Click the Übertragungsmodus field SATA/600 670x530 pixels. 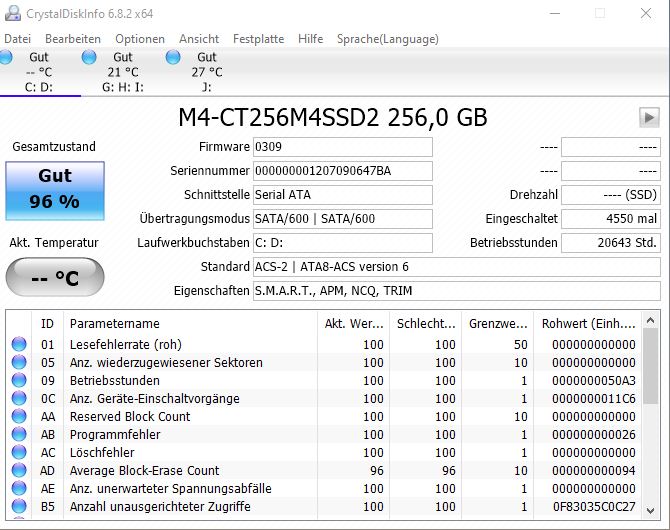[343, 219]
